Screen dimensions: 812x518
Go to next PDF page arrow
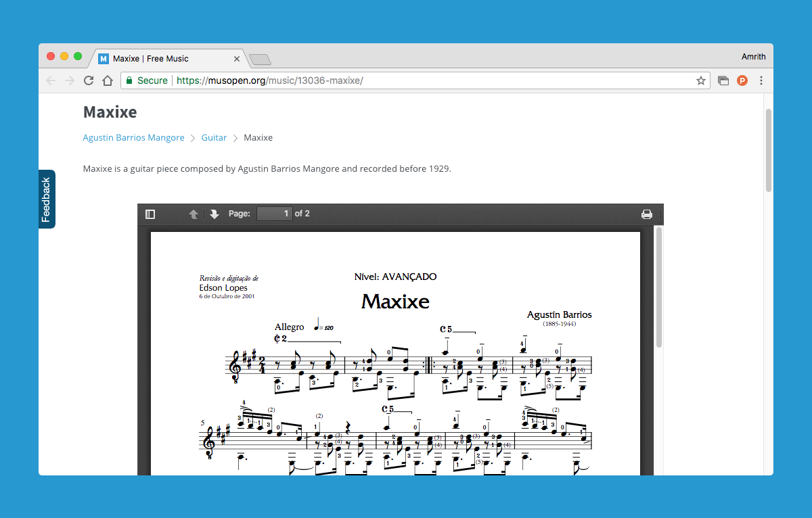pos(214,214)
